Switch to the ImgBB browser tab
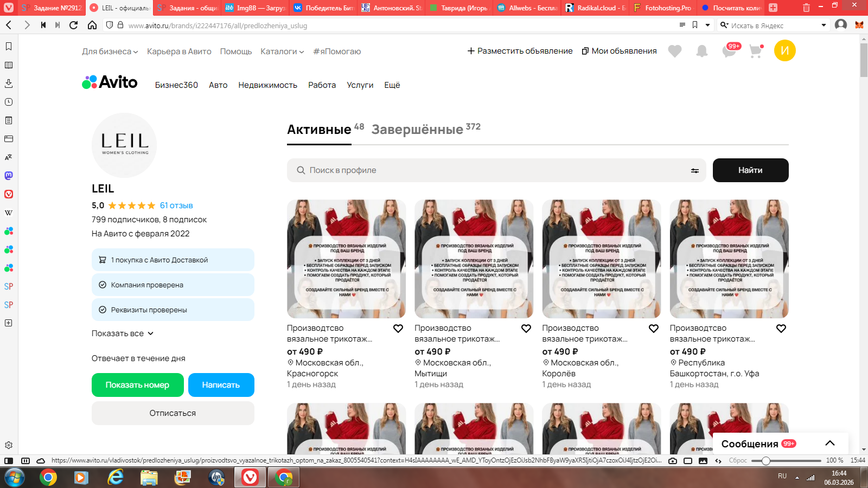Image resolution: width=868 pixels, height=488 pixels. pyautogui.click(x=255, y=8)
